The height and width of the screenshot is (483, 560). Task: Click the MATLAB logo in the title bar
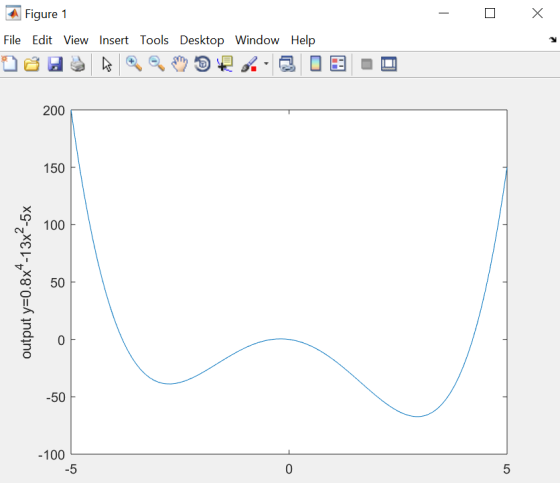pos(13,14)
